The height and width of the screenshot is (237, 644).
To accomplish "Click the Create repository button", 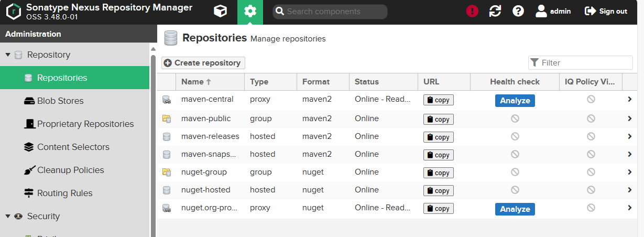I will pyautogui.click(x=203, y=63).
